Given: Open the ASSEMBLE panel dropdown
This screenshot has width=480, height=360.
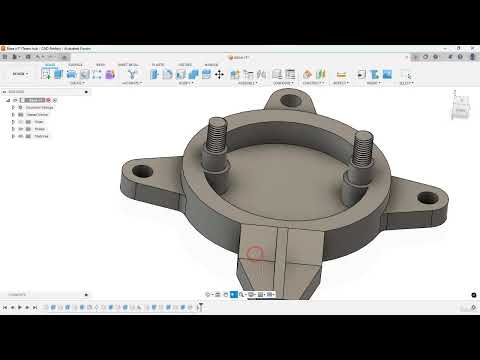Looking at the screenshot, I should pos(247,83).
